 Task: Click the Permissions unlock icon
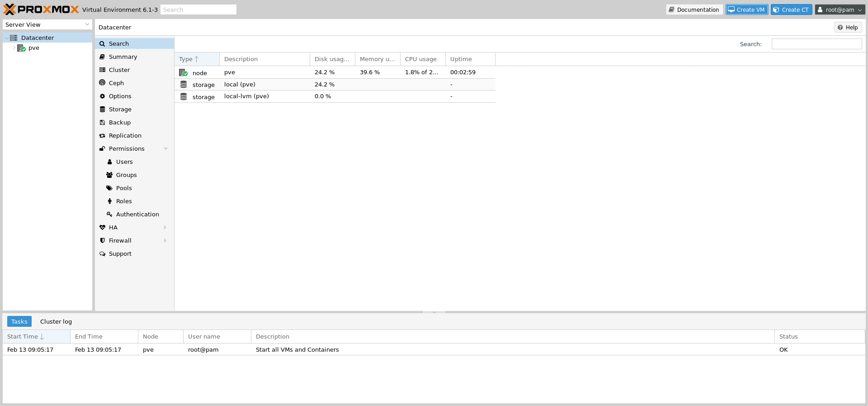click(x=102, y=149)
